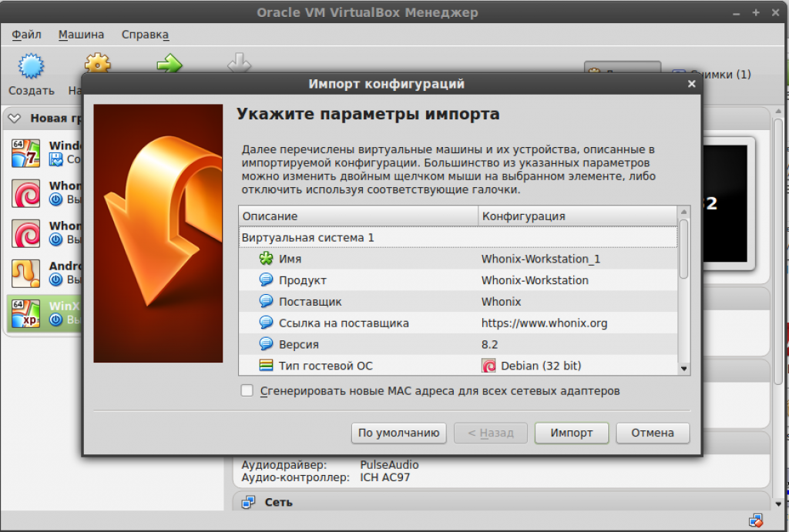
Task: Click the Whonix vendor value
Action: click(x=501, y=302)
